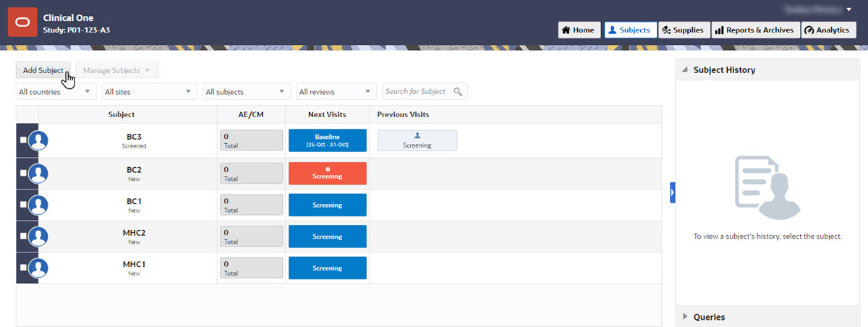Open the All subjects dropdown

point(246,92)
